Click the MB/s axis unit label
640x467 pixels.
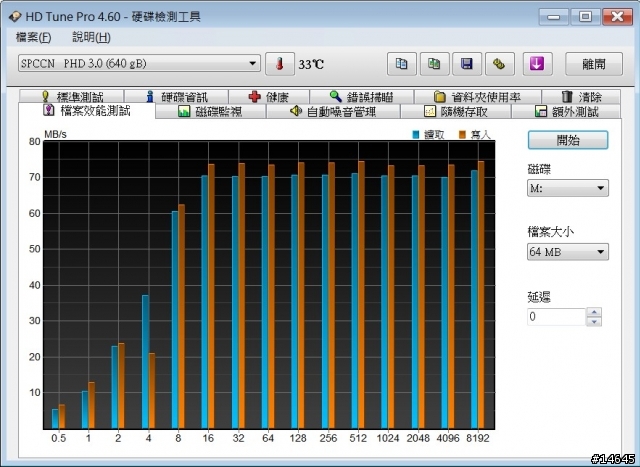(56, 134)
